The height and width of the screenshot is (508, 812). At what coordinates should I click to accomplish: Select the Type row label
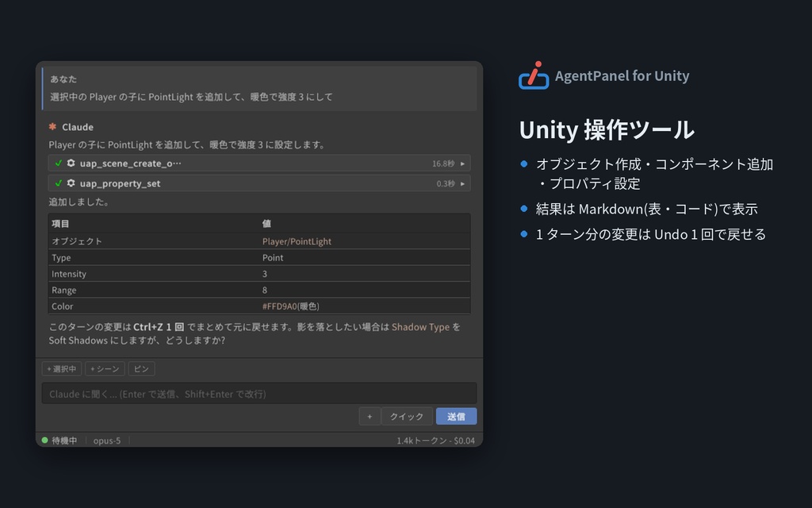pyautogui.click(x=61, y=257)
